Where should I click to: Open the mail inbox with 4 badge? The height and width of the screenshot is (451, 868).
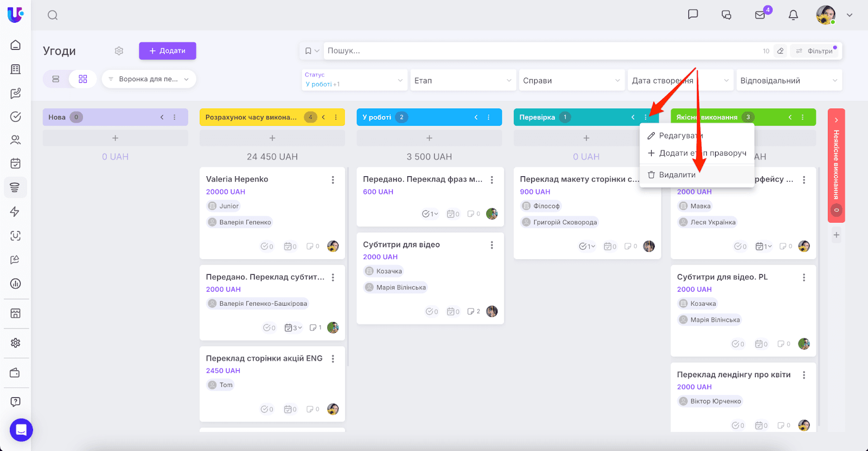point(761,15)
